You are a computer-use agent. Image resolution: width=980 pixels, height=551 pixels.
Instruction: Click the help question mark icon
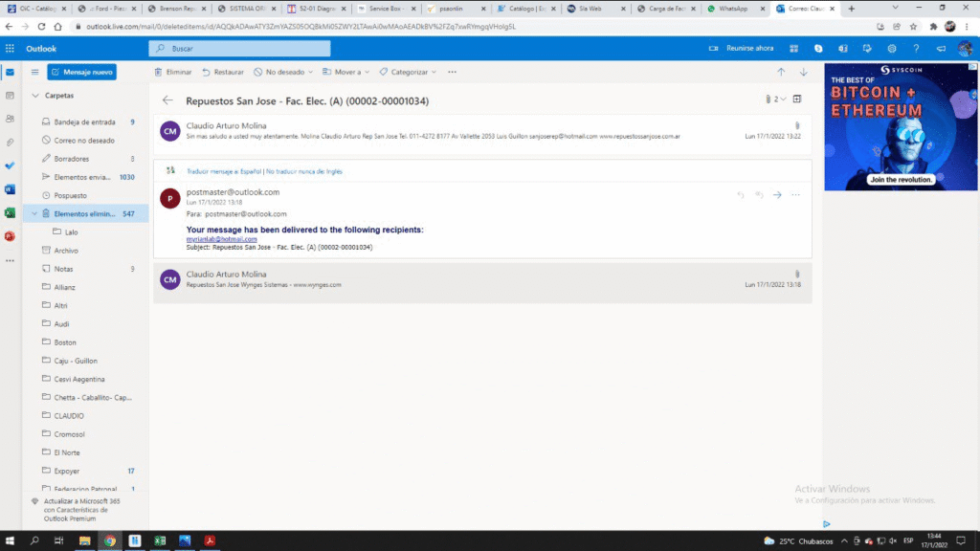(916, 48)
